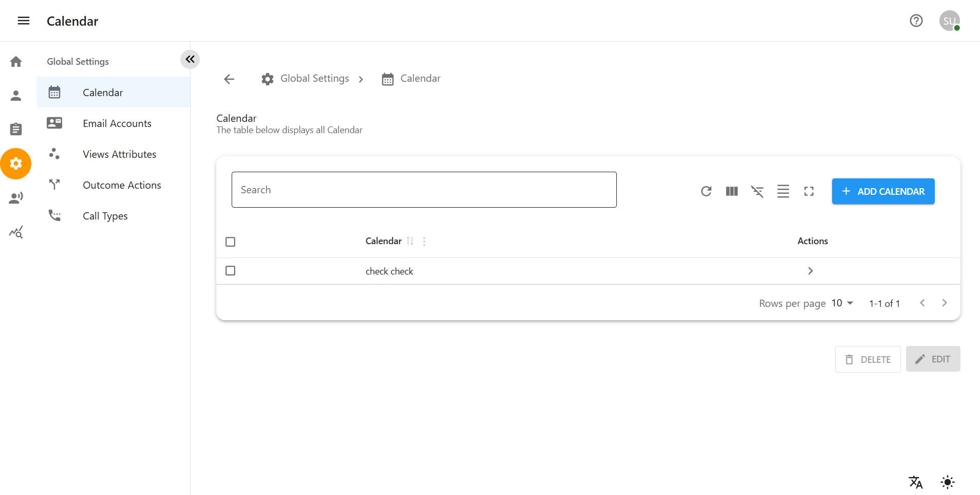
Task: Check the 'check check' row checkbox
Action: [231, 271]
